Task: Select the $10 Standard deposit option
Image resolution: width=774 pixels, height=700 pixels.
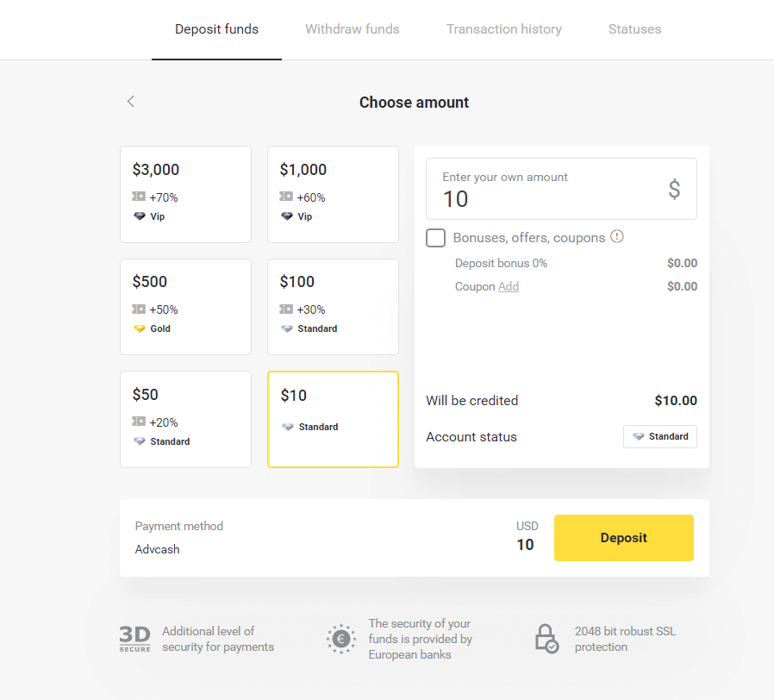Action: point(333,419)
